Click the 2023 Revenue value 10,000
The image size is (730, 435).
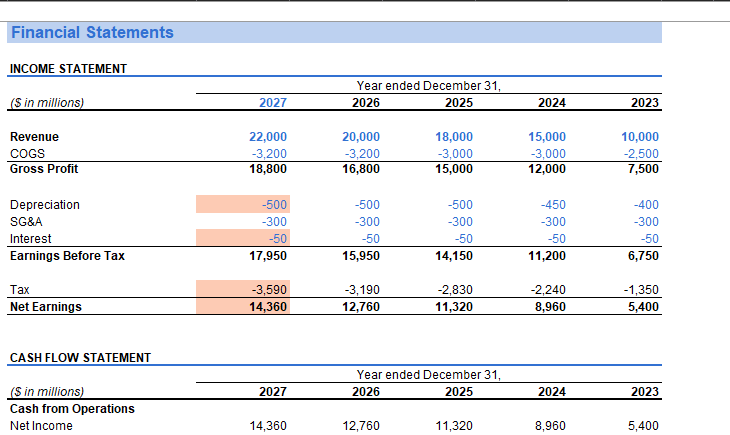[x=640, y=137]
